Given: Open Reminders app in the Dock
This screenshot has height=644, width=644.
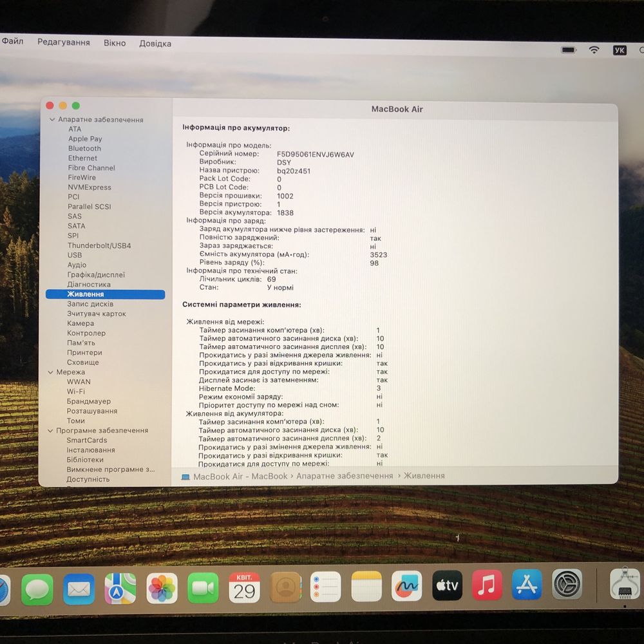Looking at the screenshot, I should 326,587.
